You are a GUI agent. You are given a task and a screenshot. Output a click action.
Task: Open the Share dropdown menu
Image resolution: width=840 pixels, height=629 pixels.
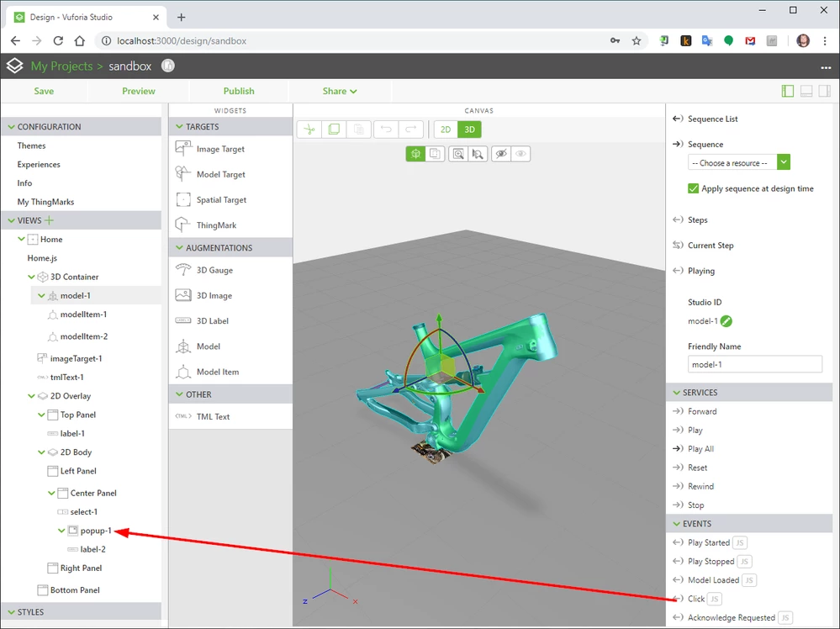click(x=340, y=91)
